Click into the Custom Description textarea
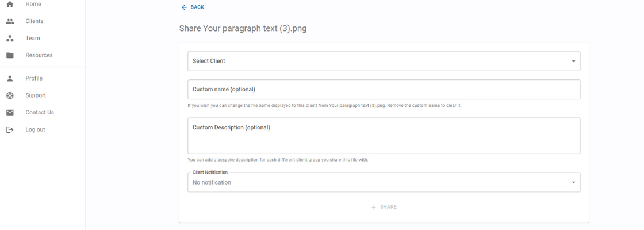This screenshot has width=644, height=230. [x=384, y=136]
